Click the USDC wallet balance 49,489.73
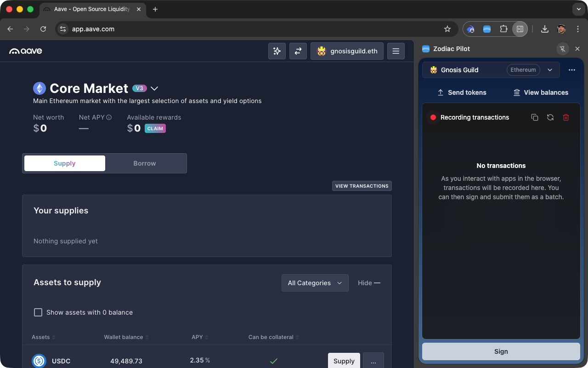The width and height of the screenshot is (588, 368). click(x=126, y=361)
